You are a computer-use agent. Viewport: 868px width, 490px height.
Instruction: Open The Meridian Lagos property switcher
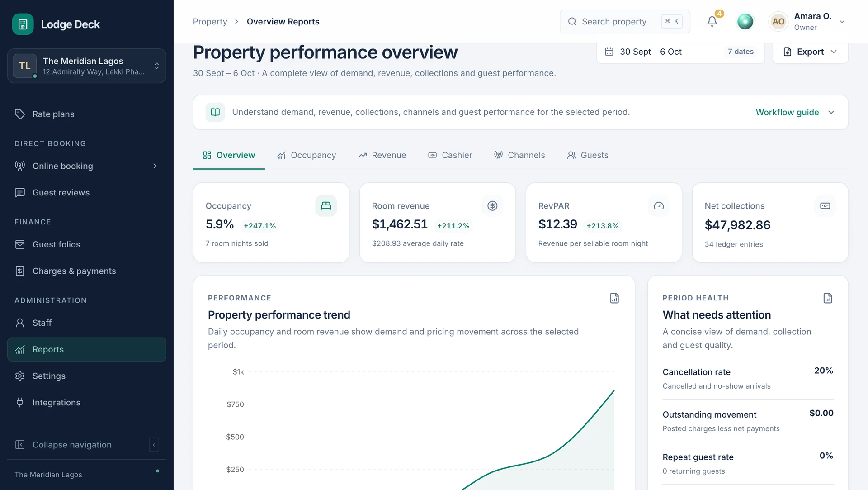click(x=87, y=66)
